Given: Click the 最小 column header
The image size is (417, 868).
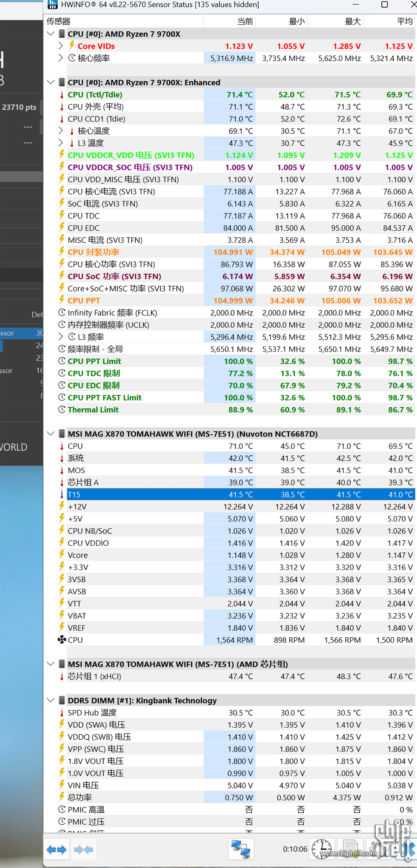Looking at the screenshot, I should point(281,21).
